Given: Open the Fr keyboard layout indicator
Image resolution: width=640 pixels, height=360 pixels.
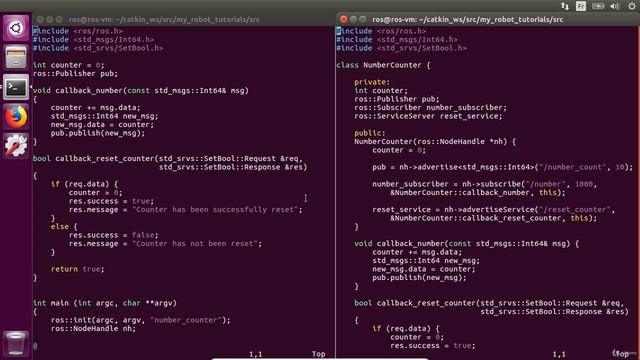Looking at the screenshot, I should [x=581, y=6].
